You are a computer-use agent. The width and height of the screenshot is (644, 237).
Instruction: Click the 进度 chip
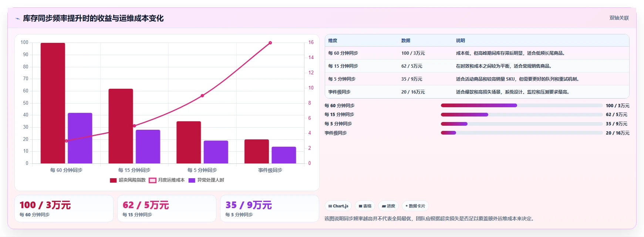pyautogui.click(x=388, y=206)
